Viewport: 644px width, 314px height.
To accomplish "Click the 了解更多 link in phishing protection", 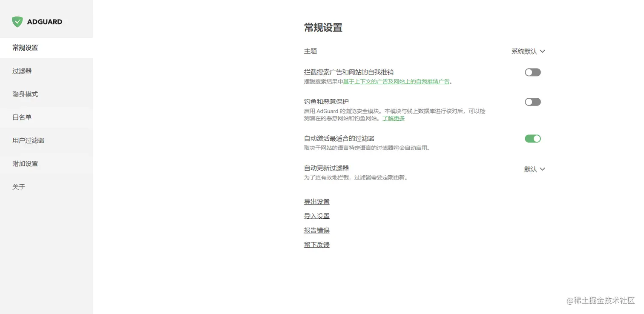I will pos(393,118).
